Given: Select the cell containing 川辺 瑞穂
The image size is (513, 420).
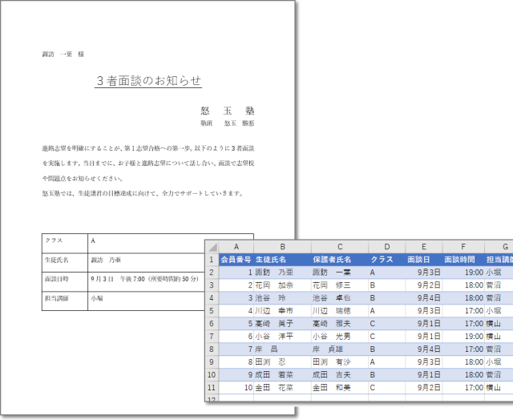Looking at the screenshot, I should point(331,310).
